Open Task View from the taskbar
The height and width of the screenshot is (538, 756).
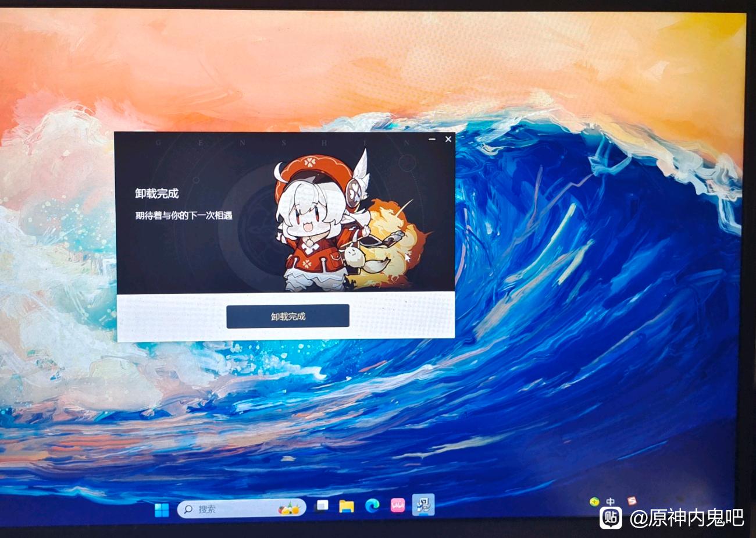tap(321, 507)
